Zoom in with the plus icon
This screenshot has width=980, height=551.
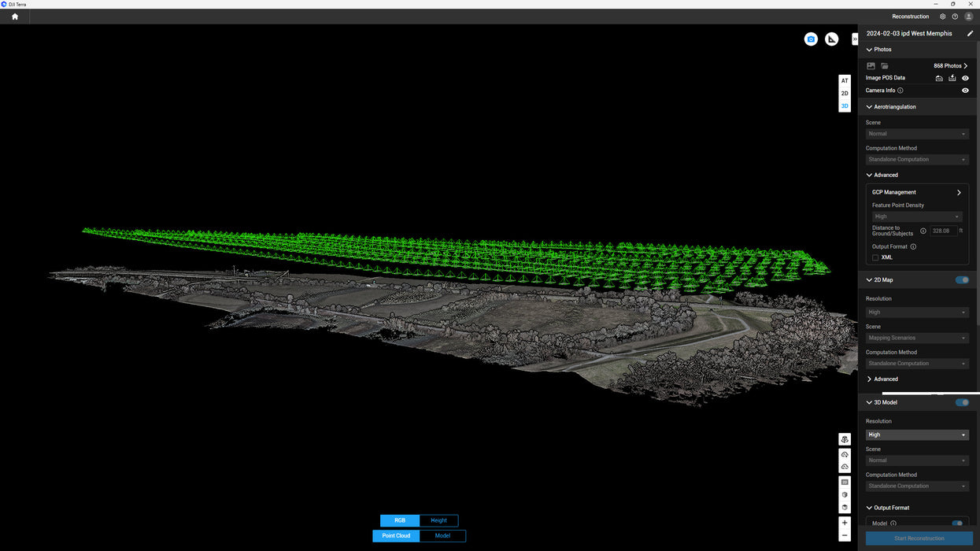845,523
